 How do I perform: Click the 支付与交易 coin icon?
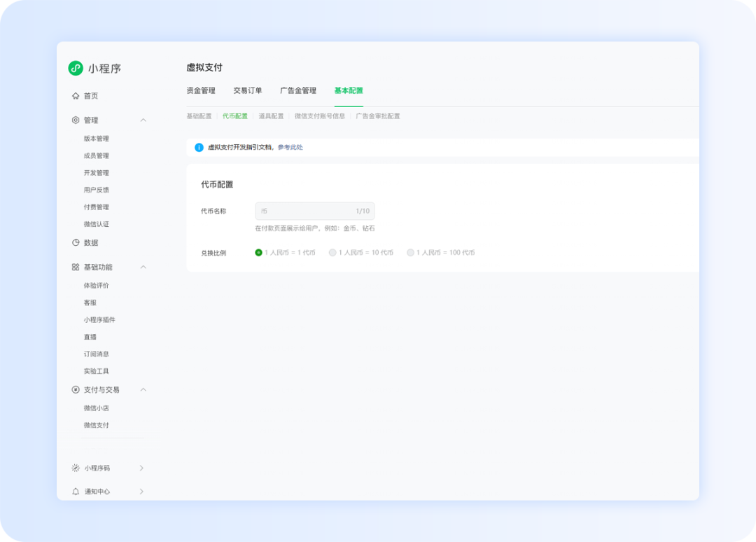(76, 390)
